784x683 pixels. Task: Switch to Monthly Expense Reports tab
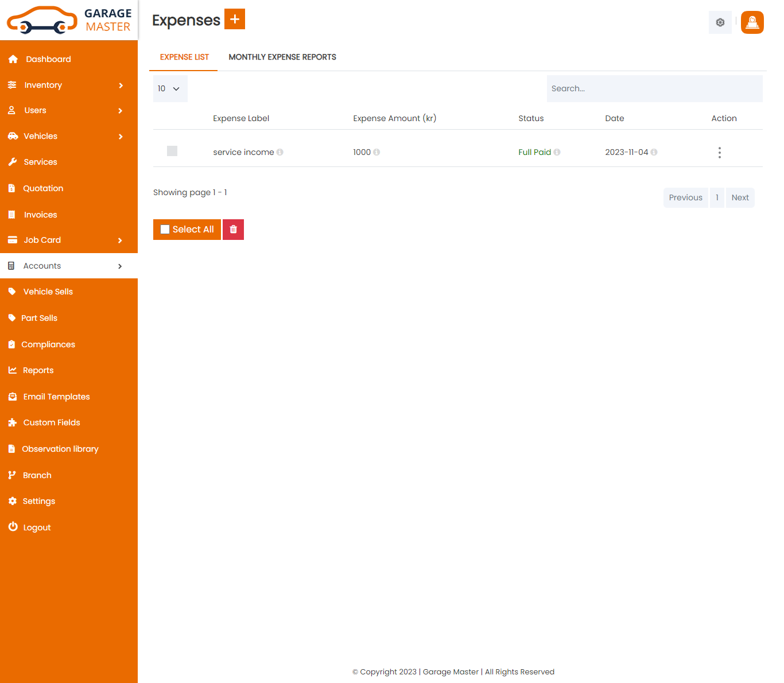pos(282,57)
